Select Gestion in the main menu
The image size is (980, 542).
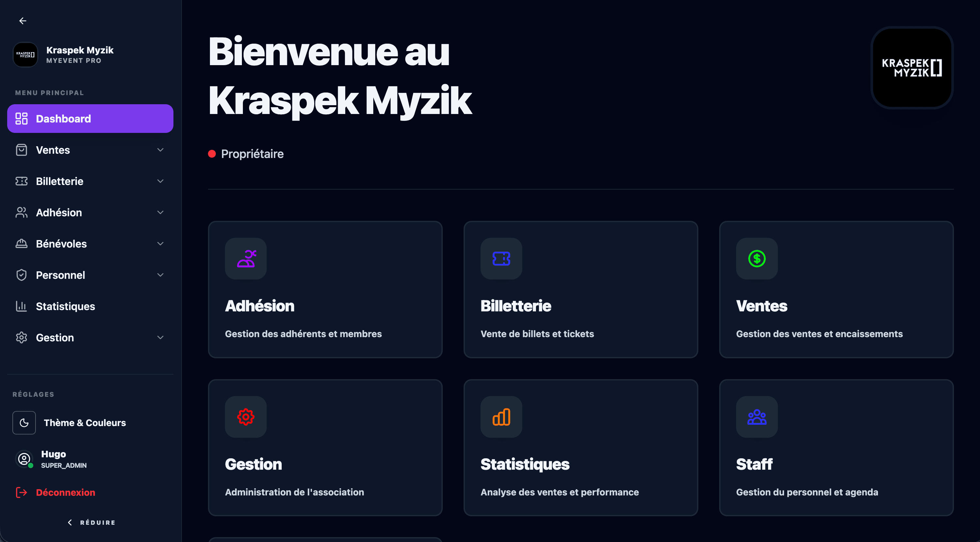click(90, 337)
